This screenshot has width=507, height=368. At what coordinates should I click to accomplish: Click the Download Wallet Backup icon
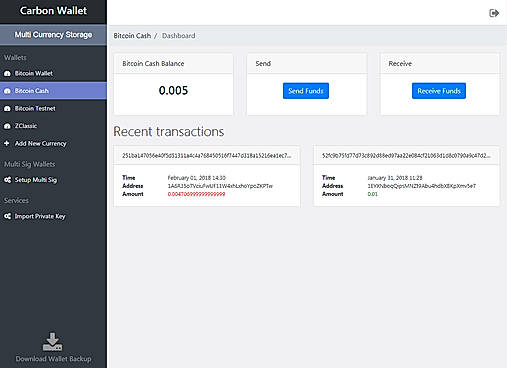point(52,341)
